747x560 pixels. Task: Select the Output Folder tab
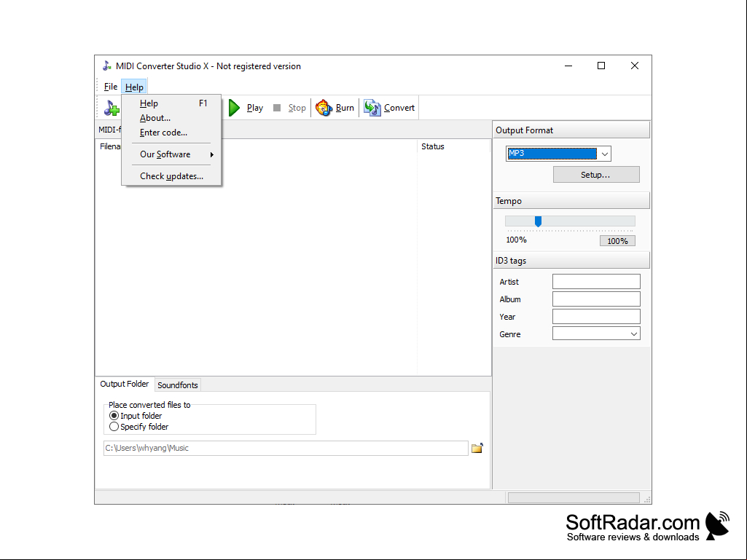click(125, 384)
